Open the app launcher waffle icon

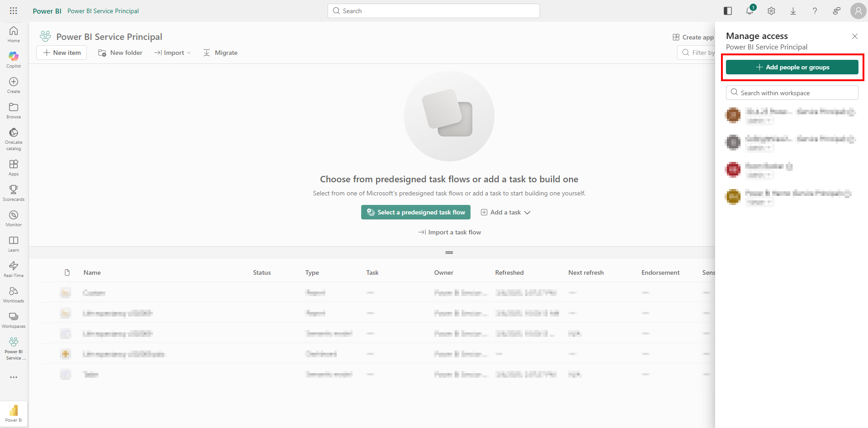(14, 11)
